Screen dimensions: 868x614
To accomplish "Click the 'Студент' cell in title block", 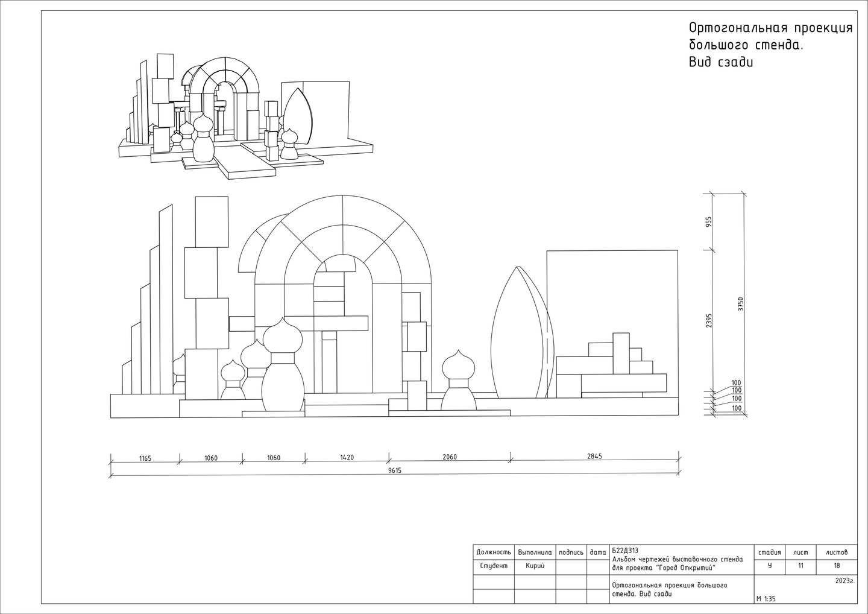I will (494, 566).
